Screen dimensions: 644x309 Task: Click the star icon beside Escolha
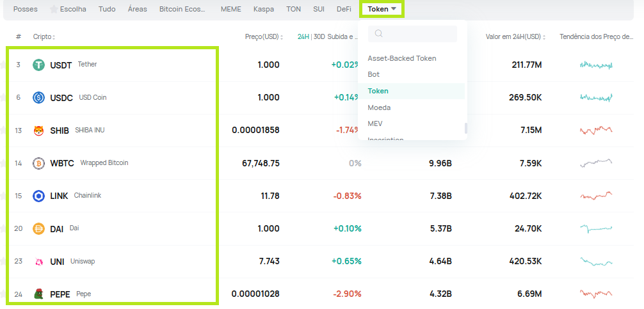(x=54, y=9)
